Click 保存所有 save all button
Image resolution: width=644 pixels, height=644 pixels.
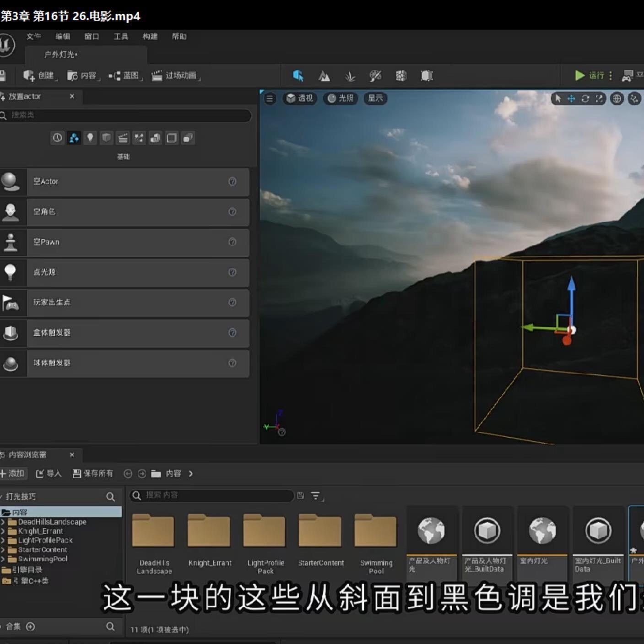pyautogui.click(x=93, y=473)
